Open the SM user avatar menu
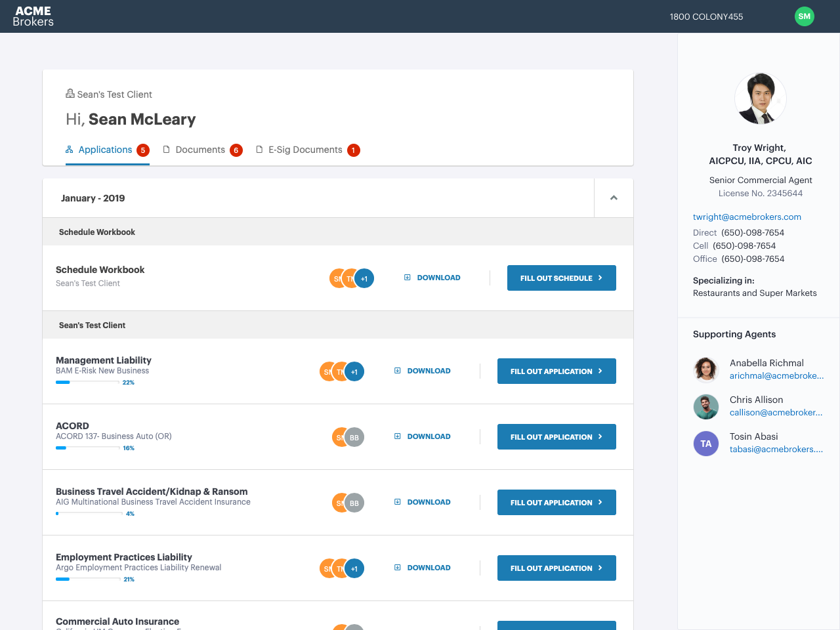Image resolution: width=840 pixels, height=630 pixels. (804, 16)
